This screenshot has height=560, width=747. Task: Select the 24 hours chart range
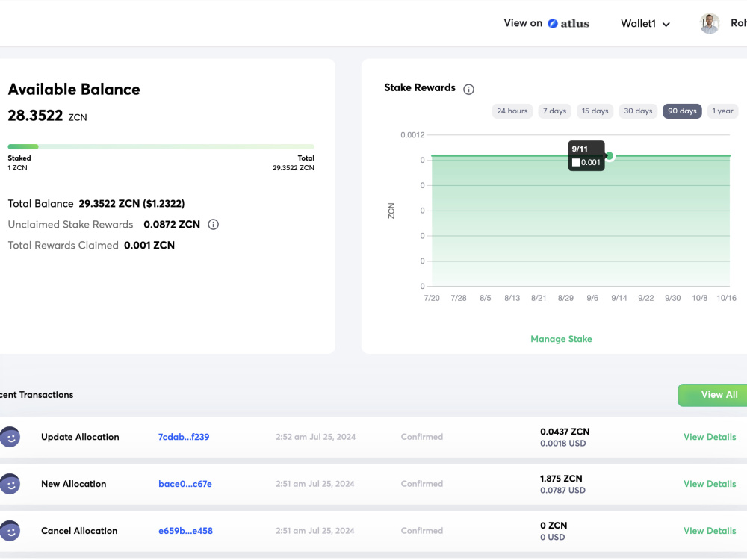click(512, 111)
